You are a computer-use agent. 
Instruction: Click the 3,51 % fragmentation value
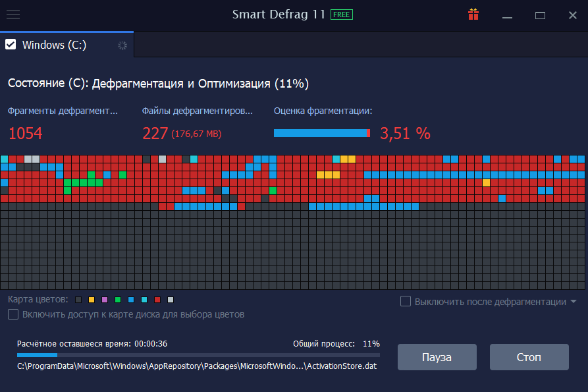(405, 134)
